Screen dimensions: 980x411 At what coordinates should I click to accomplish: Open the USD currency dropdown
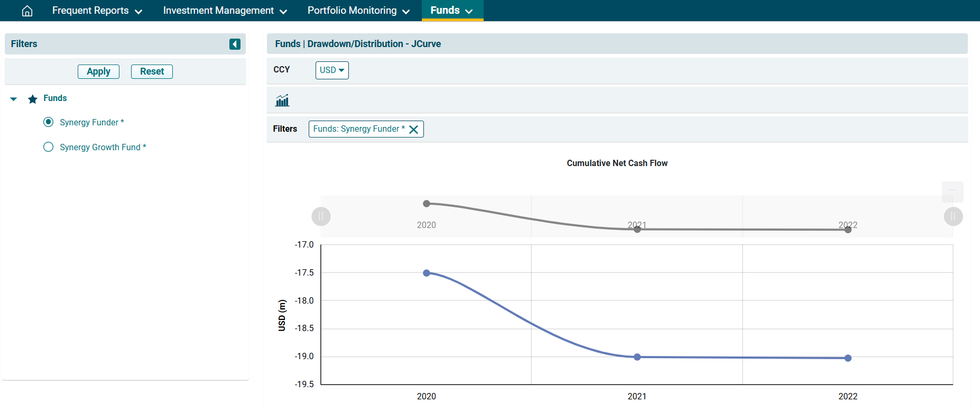(x=332, y=70)
